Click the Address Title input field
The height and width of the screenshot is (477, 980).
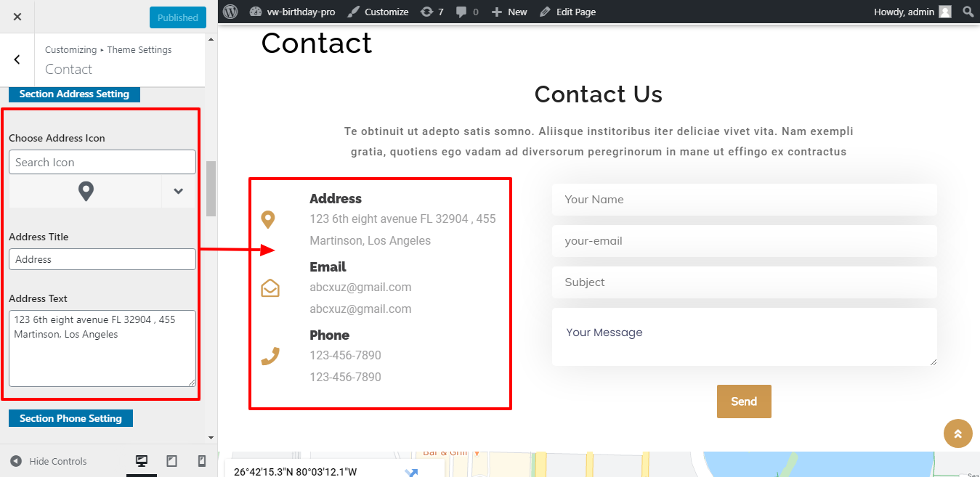click(x=102, y=259)
